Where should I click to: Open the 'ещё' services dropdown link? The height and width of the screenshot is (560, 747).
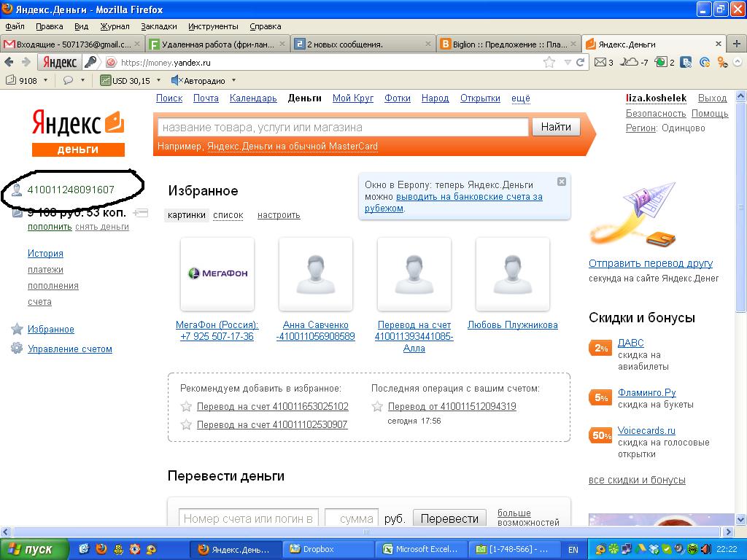pos(521,98)
